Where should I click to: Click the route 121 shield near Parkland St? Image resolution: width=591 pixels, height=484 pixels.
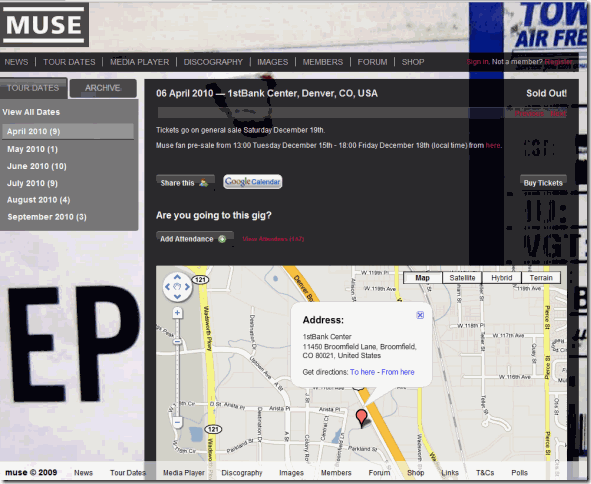click(x=213, y=429)
